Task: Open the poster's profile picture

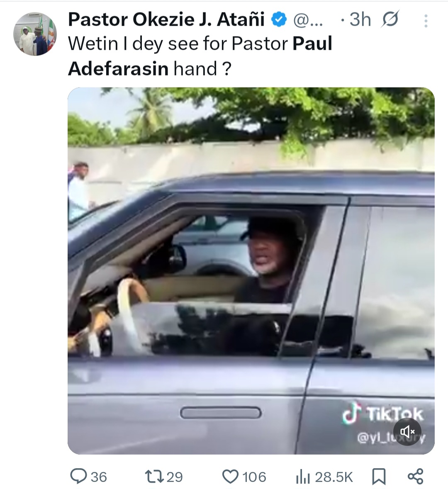Action: coord(35,34)
